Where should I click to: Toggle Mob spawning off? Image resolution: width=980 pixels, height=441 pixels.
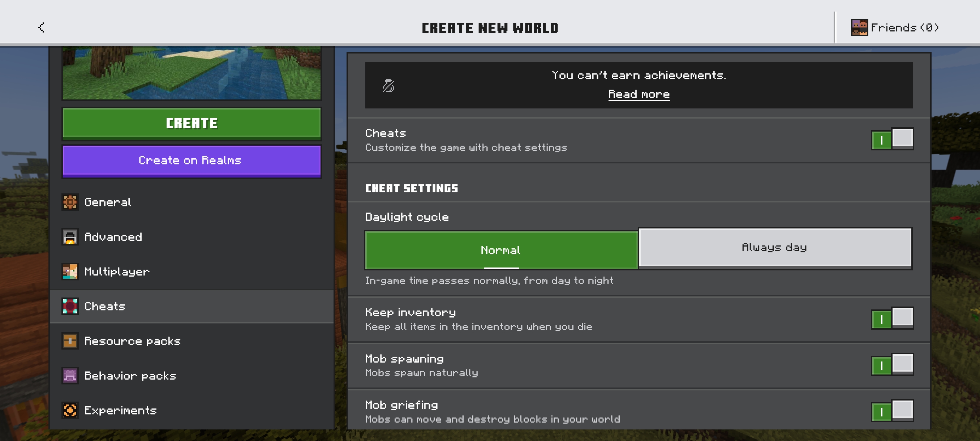click(892, 365)
